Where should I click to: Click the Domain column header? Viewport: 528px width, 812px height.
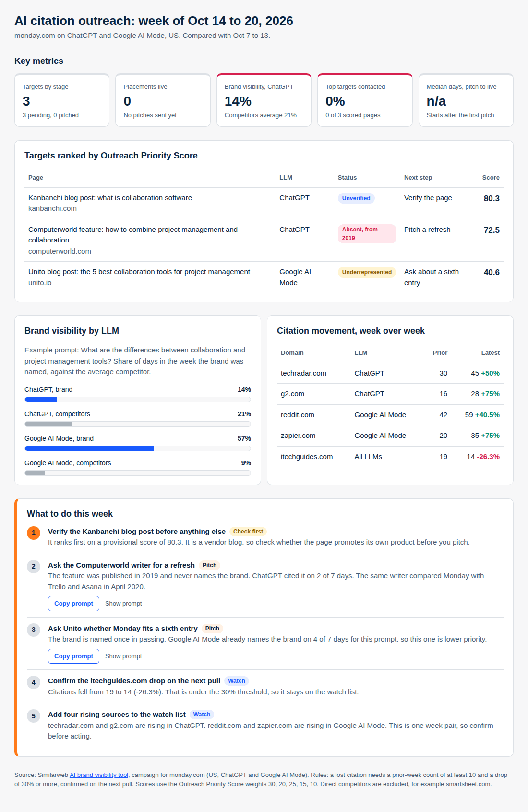pos(292,353)
